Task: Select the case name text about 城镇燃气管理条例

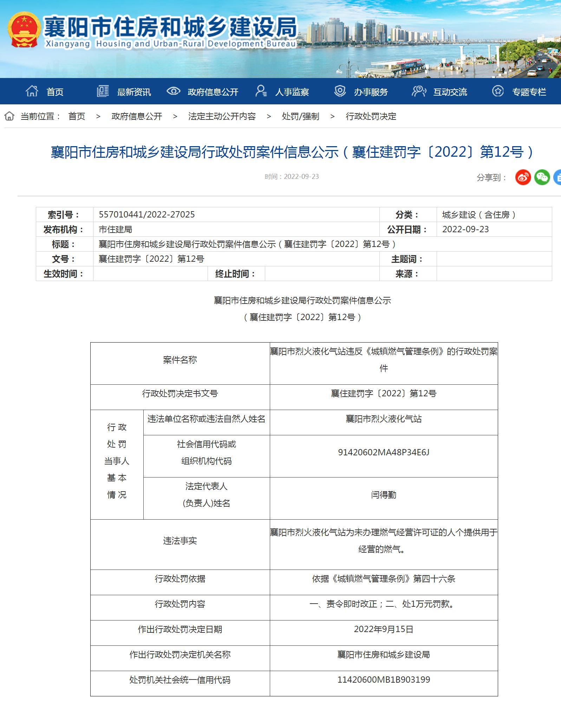Action: click(x=384, y=360)
